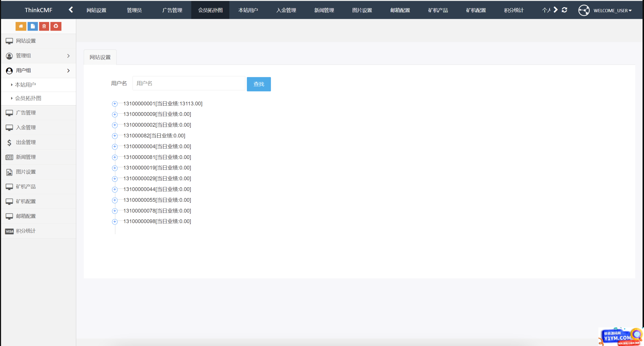Click the blue document icon button

pos(33,26)
